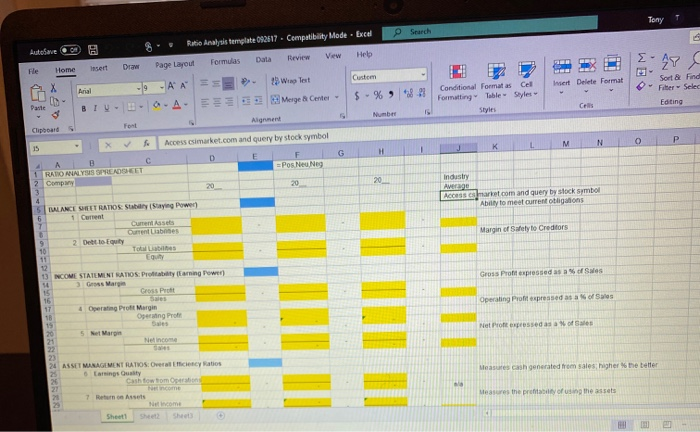Open the Data tab
Image resolution: width=700 pixels, height=432 pixels.
[263, 59]
